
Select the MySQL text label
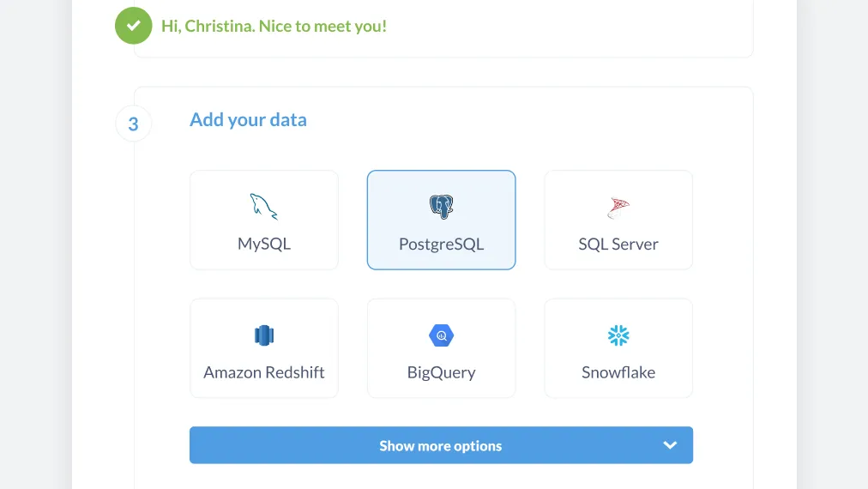click(264, 244)
